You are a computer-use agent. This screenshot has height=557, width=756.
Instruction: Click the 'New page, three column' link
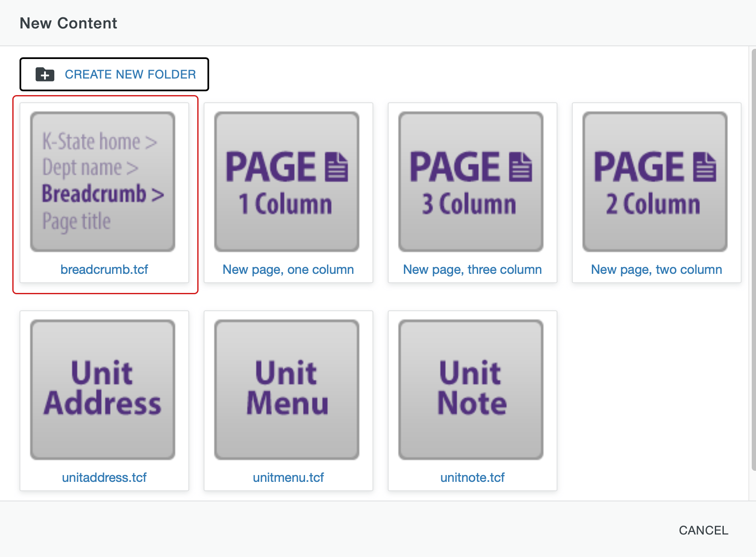473,270
